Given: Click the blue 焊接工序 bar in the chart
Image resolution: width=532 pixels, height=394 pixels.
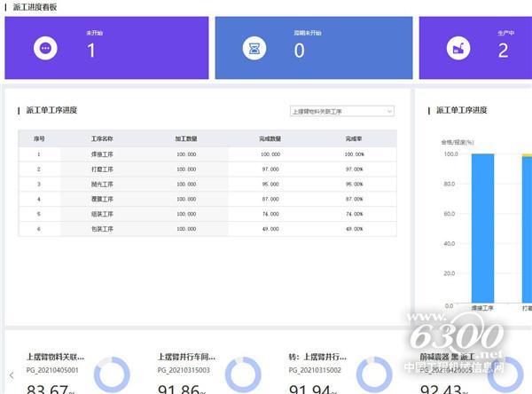Looking at the screenshot, I should tap(483, 228).
